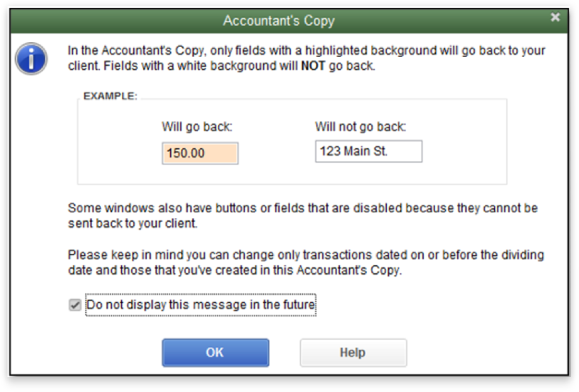This screenshot has width=579, height=392.
Task: Click the "Will go back:" label
Action: click(197, 127)
